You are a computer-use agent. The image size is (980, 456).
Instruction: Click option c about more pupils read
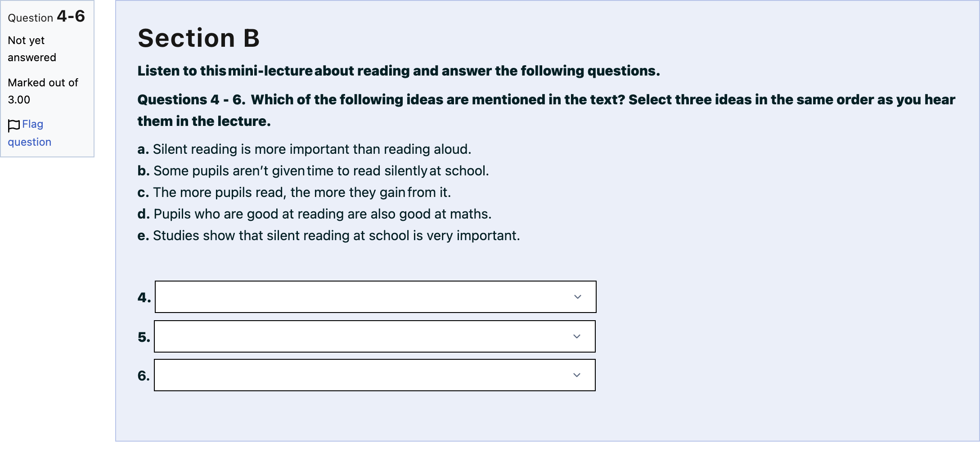[294, 192]
